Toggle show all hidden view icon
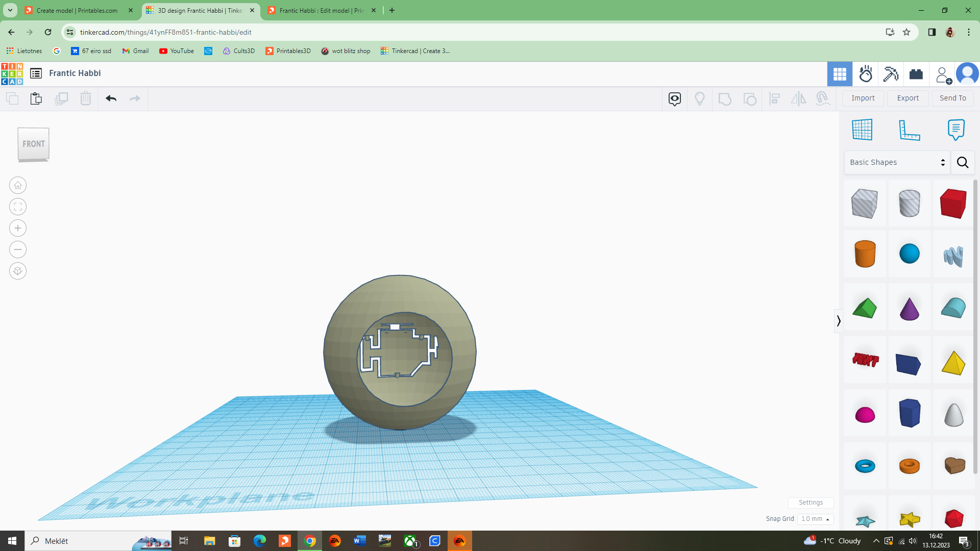This screenshot has height=551, width=980. tap(699, 98)
